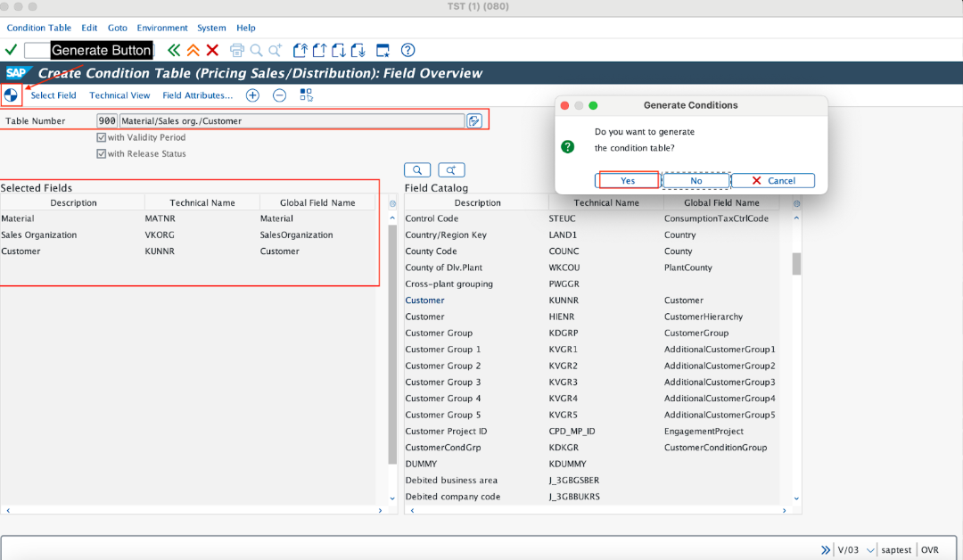963x560 pixels.
Task: Open the Goto menu
Action: (x=118, y=28)
